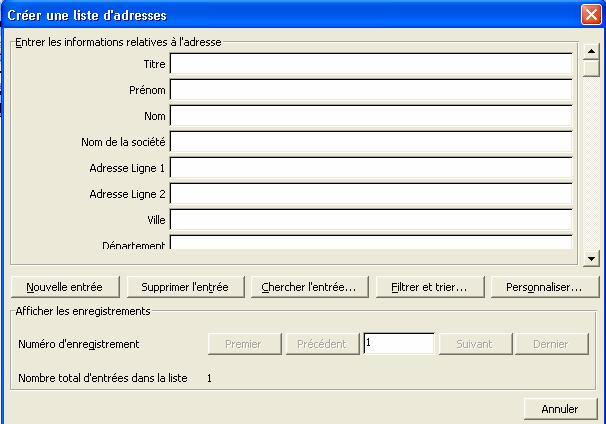Click the Titre input field

tap(370, 64)
